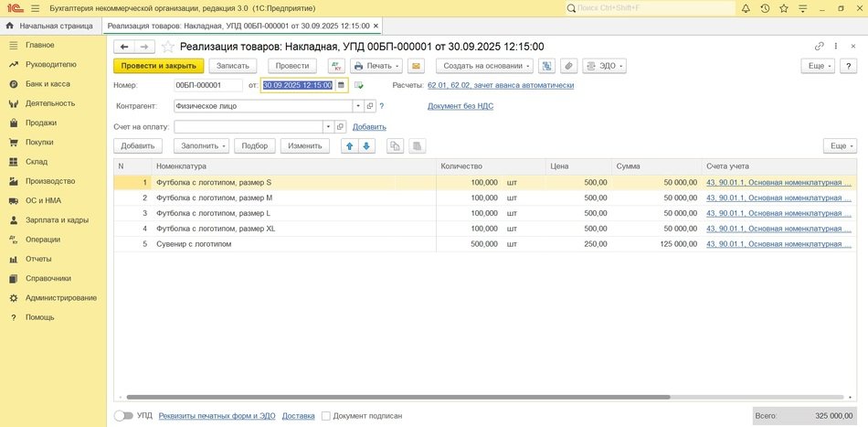Screen dimensions: 868x427
Task: Move row up with blue up arrow
Action: point(349,145)
